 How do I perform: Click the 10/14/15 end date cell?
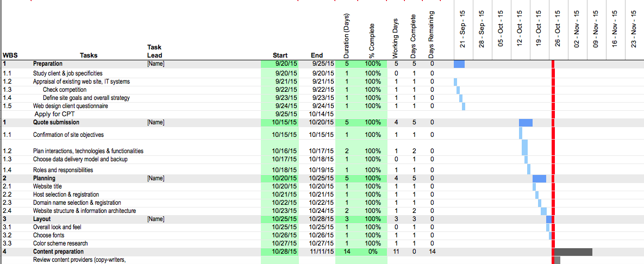(x=321, y=114)
